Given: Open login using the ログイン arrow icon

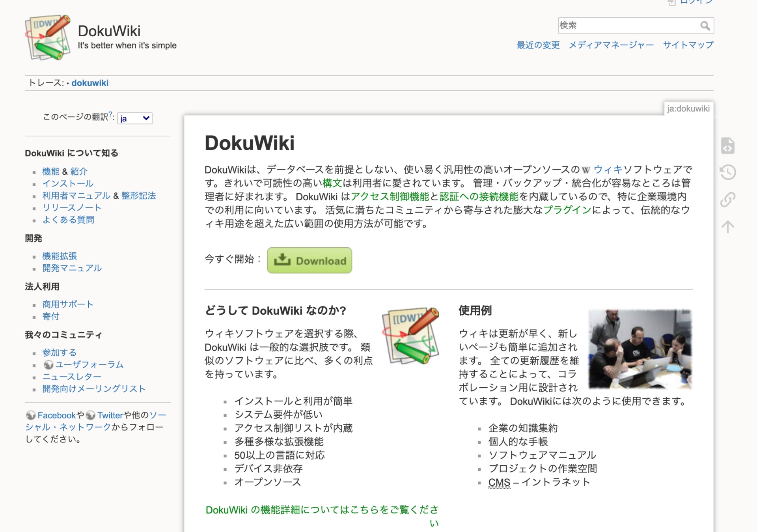Looking at the screenshot, I should tap(671, 3).
